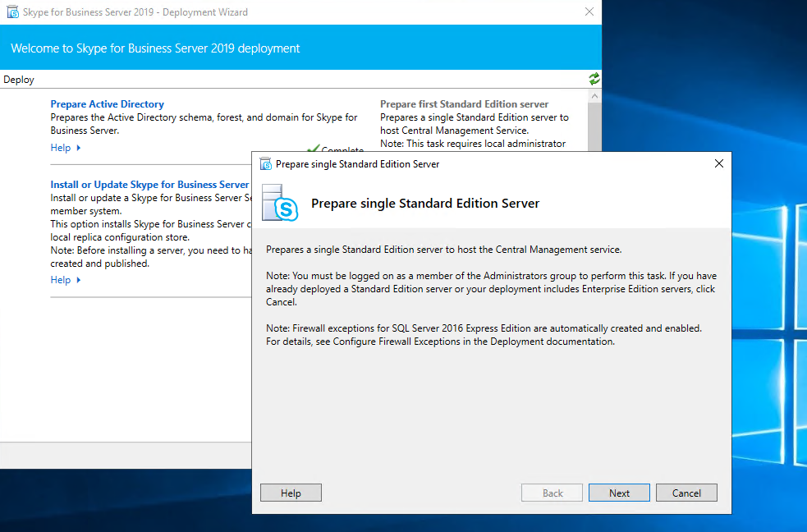Click the dialog title bar text
The image size is (807, 532).
(x=357, y=164)
